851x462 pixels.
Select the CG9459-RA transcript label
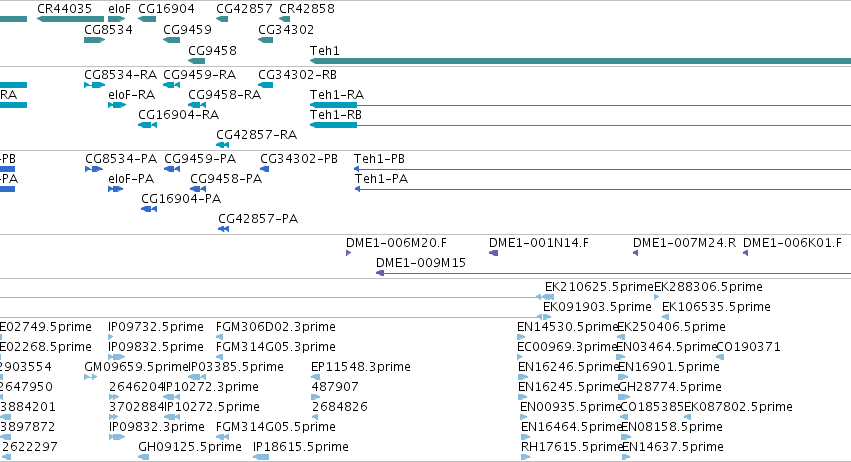click(200, 74)
